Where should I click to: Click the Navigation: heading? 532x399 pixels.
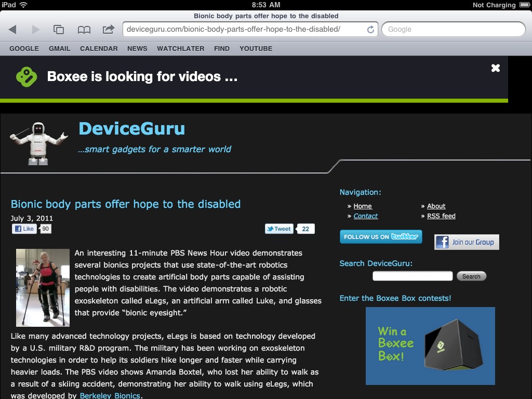click(x=361, y=192)
